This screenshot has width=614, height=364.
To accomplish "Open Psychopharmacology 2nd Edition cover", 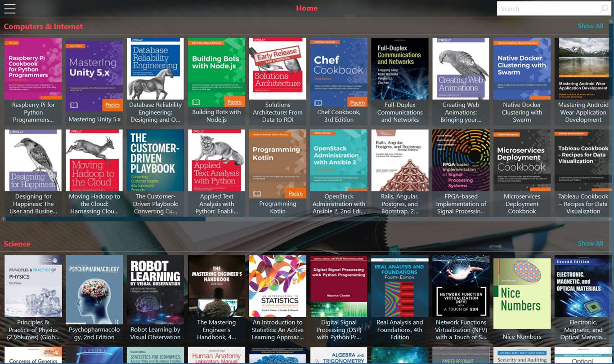I will click(x=94, y=290).
